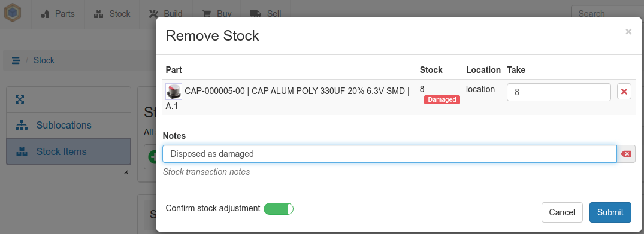Toggle Confirm stock adjustment switch

[279, 208]
